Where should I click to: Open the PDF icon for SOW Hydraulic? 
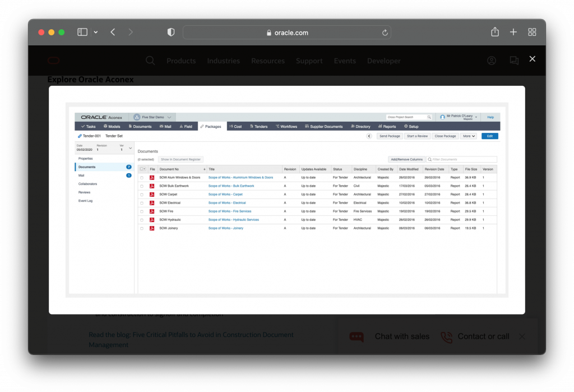tap(152, 220)
